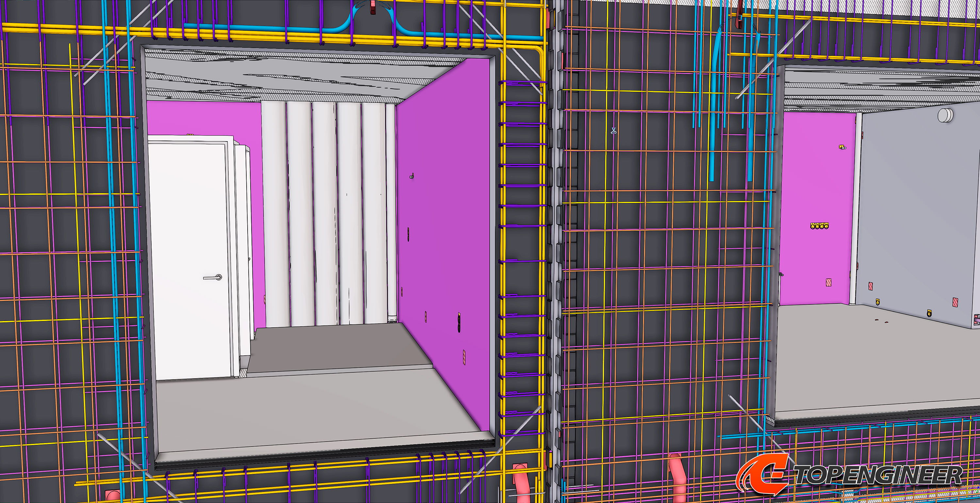
Task: Select the single yellow switch high on the magenta wall
Action: [x=842, y=147]
